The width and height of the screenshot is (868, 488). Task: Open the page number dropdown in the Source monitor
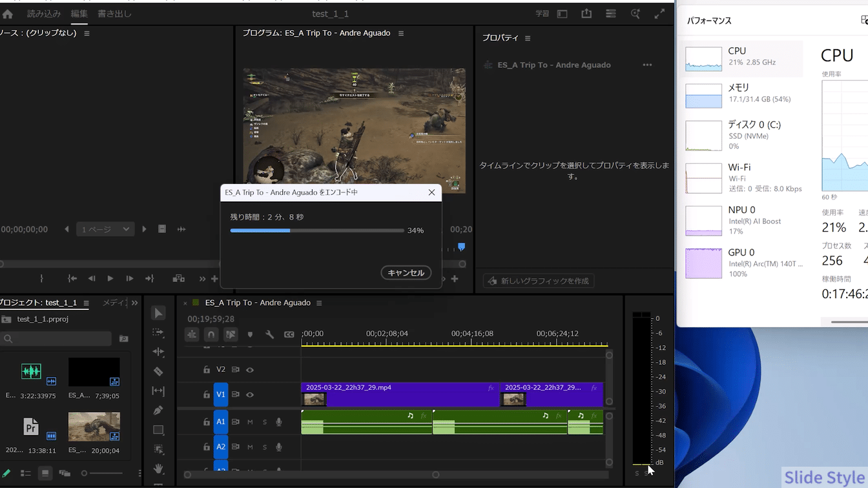pyautogui.click(x=105, y=229)
